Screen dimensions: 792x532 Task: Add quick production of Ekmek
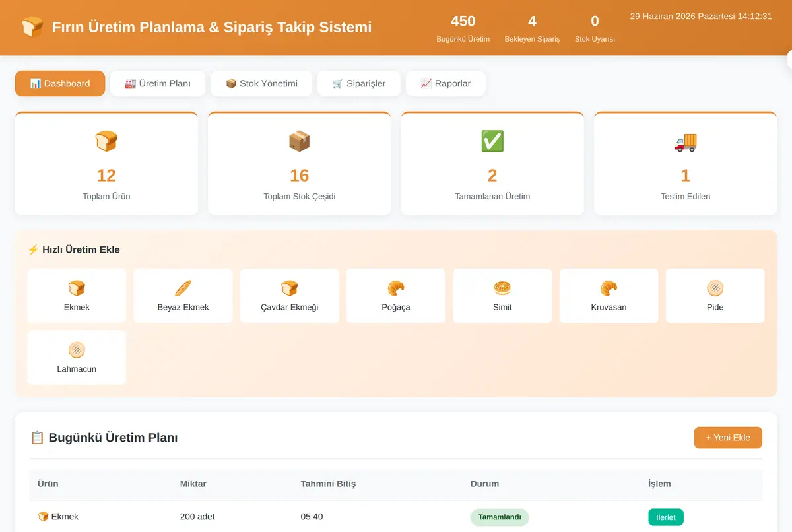(x=77, y=296)
